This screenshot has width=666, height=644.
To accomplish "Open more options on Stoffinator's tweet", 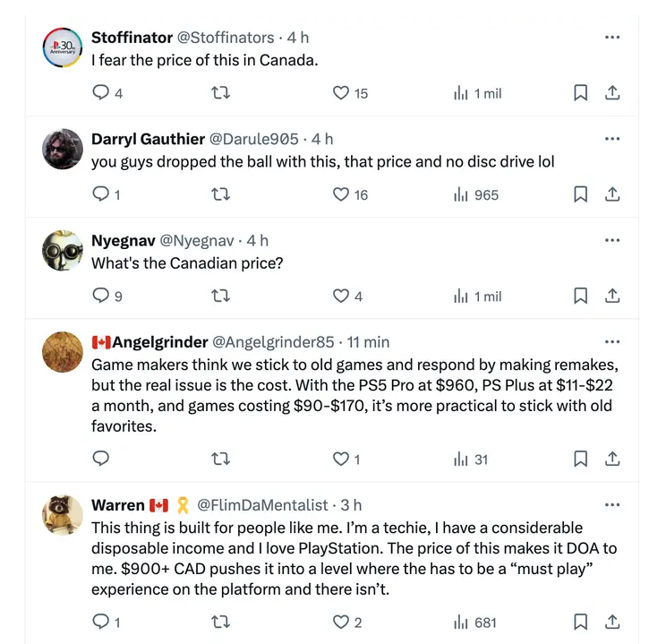I will [612, 37].
